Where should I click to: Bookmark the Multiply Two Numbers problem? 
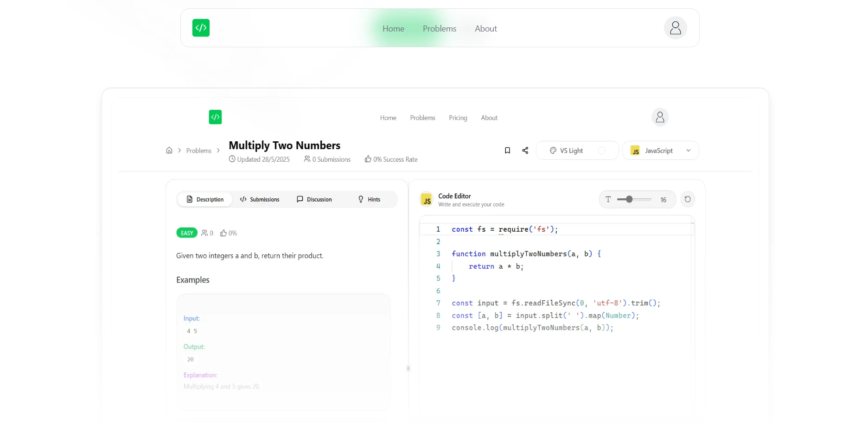click(x=507, y=151)
